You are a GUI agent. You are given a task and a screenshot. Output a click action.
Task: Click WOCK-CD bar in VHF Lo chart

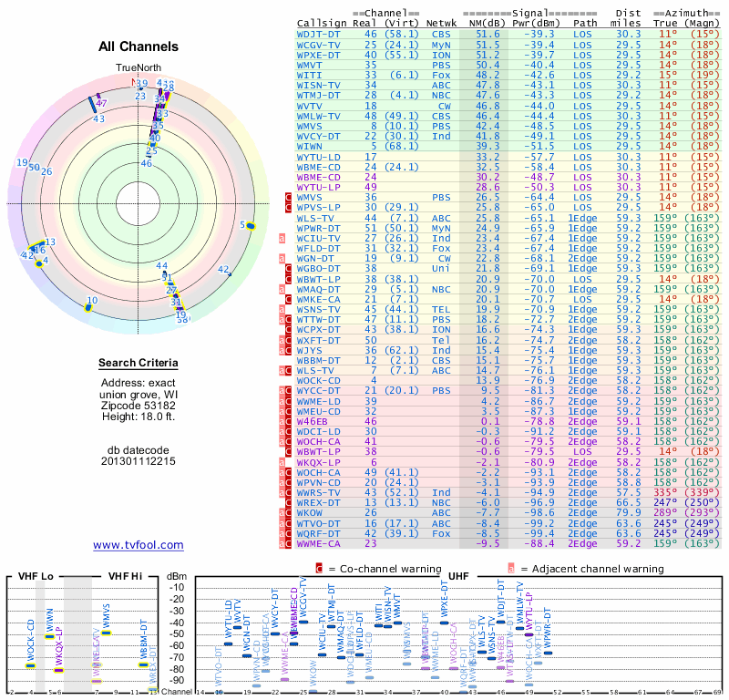31,665
